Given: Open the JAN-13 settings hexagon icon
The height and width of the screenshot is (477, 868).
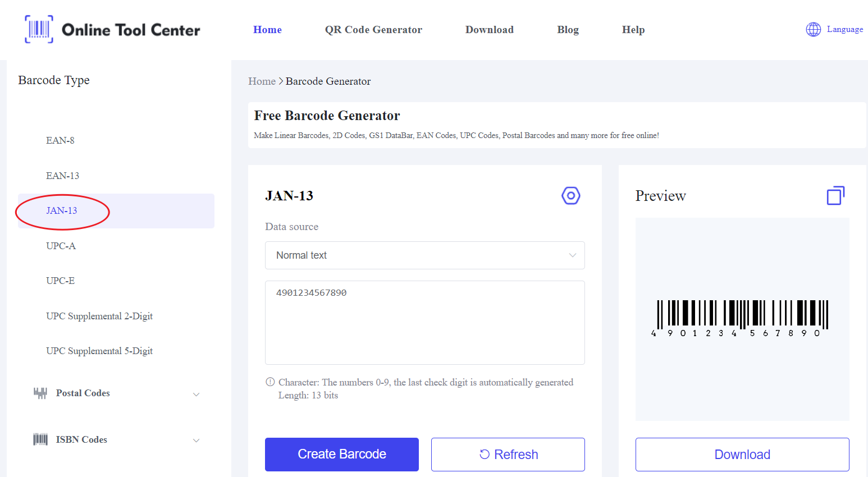Looking at the screenshot, I should tap(570, 196).
